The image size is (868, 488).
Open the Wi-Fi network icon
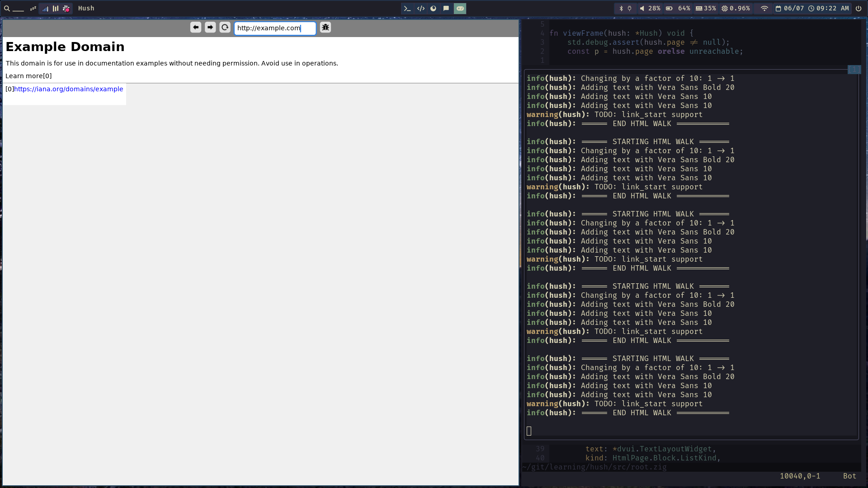[x=764, y=9]
